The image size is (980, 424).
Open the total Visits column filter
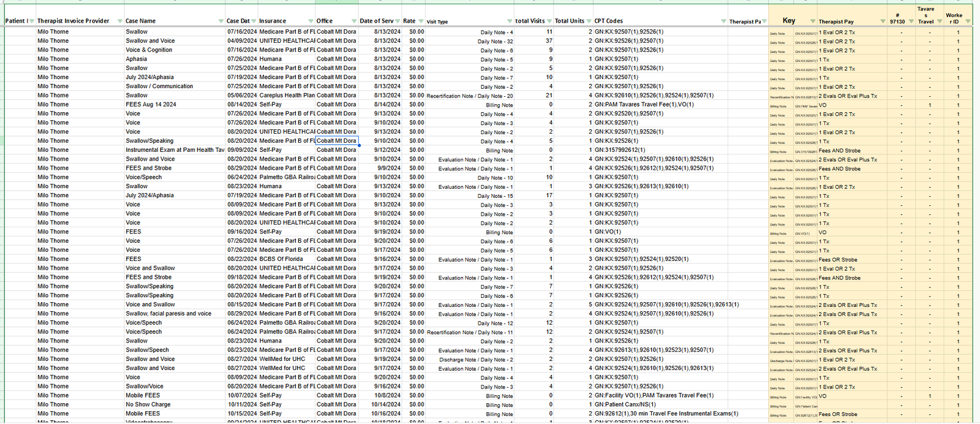pos(549,21)
